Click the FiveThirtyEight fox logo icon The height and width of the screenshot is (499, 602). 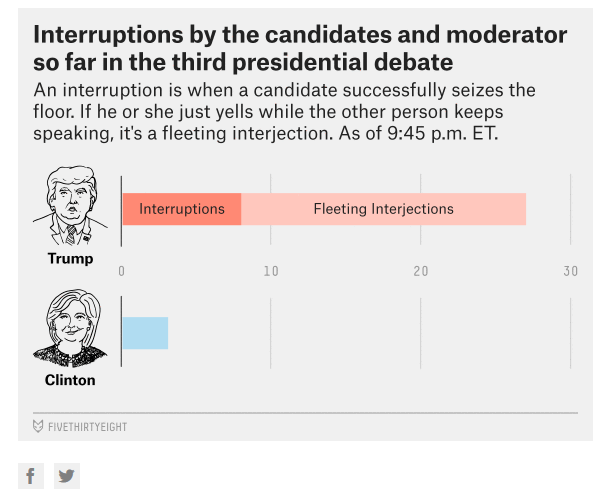click(38, 426)
